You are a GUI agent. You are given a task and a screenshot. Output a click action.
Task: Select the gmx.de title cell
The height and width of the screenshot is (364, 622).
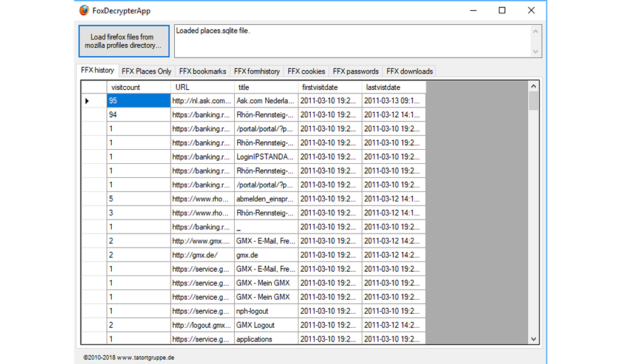click(x=266, y=255)
